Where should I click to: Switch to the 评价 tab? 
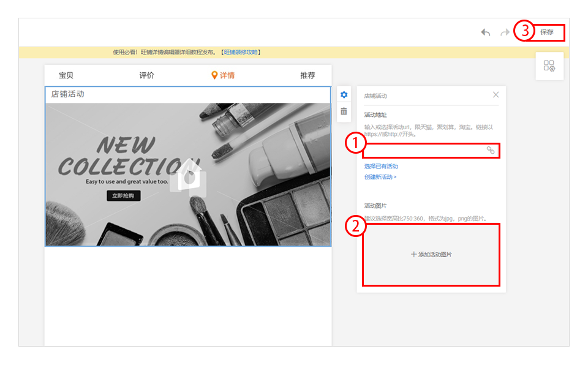pos(146,75)
